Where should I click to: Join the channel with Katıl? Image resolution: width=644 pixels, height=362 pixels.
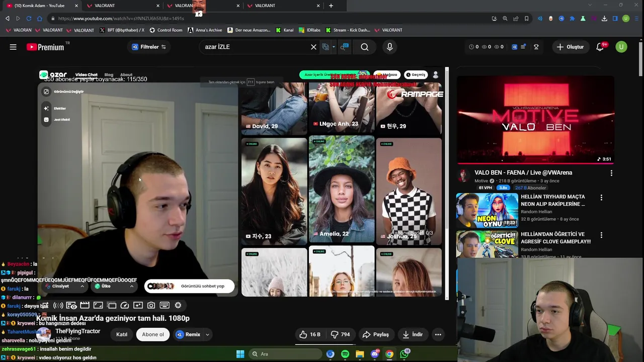pos(122,334)
